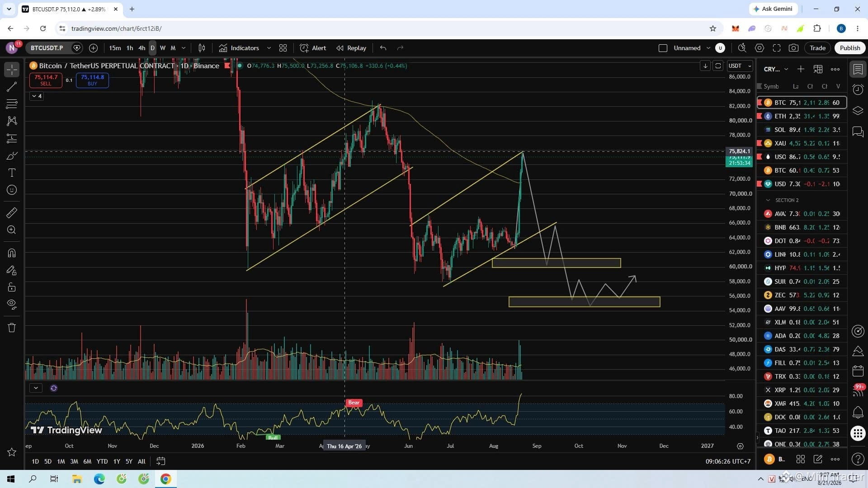Viewport: 868px width, 488px height.
Task: Select ETH row in watchlist
Action: pyautogui.click(x=802, y=116)
